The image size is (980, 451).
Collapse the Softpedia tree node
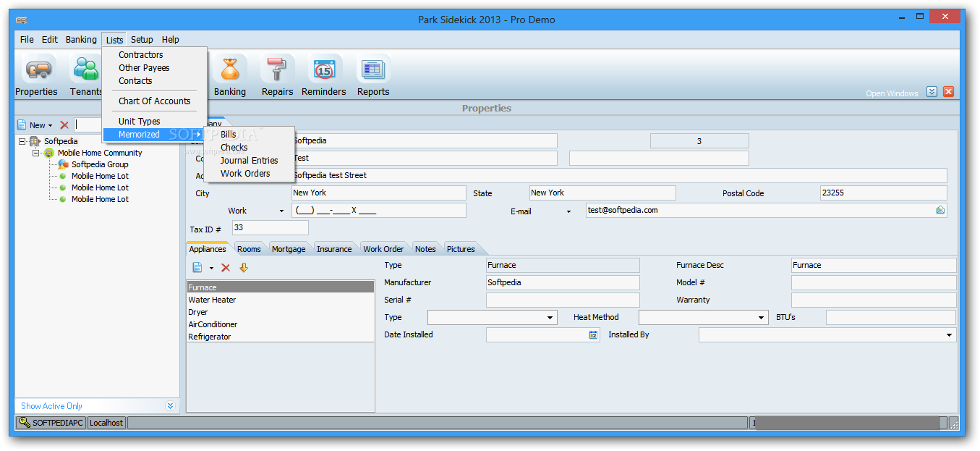(x=22, y=141)
